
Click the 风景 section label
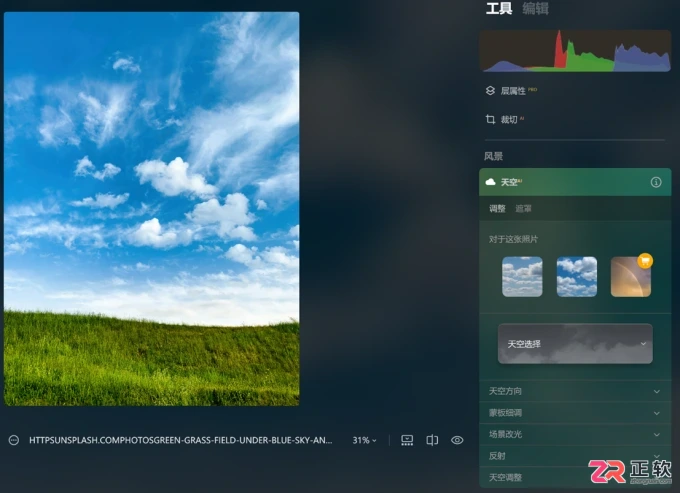494,156
